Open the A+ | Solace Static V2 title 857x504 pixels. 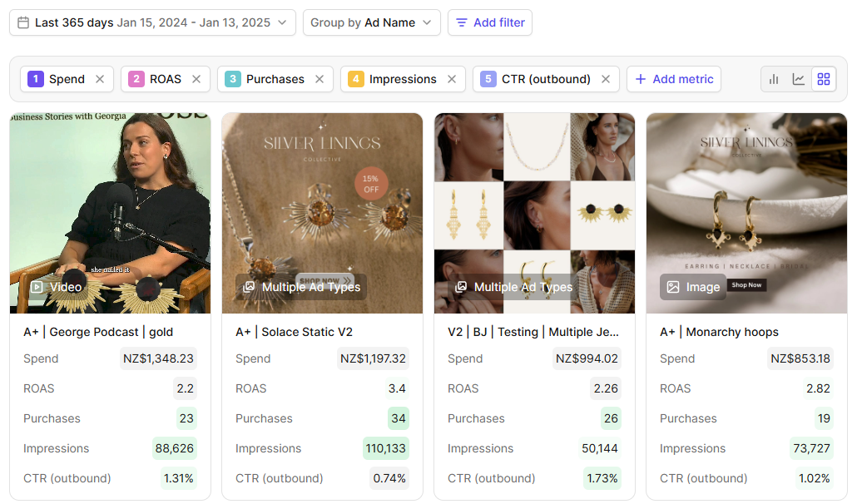click(x=294, y=332)
